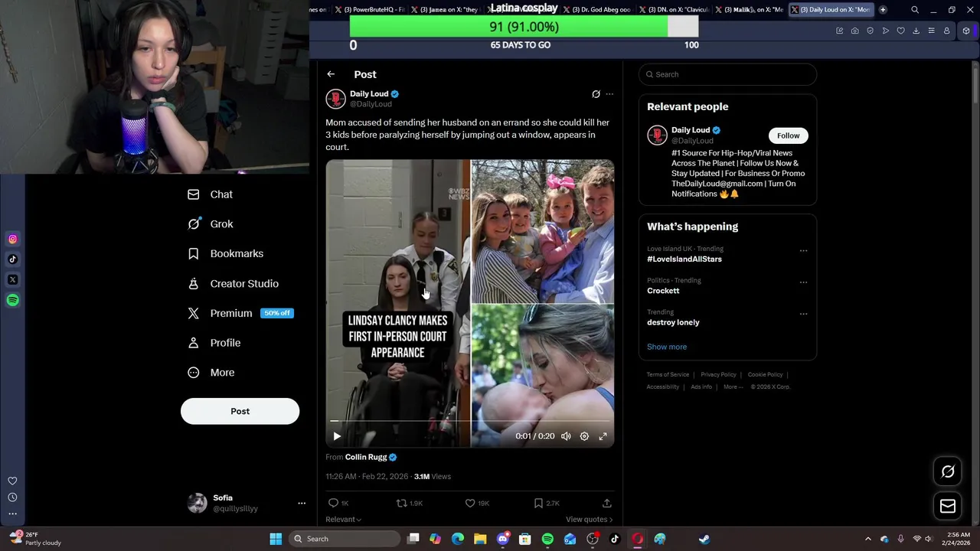Screen dimensions: 980x551
Task: Click the white Post compose button
Action: click(240, 411)
